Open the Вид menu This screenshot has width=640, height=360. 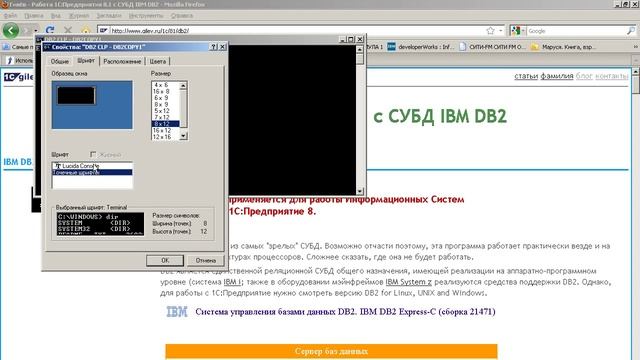coord(56,16)
